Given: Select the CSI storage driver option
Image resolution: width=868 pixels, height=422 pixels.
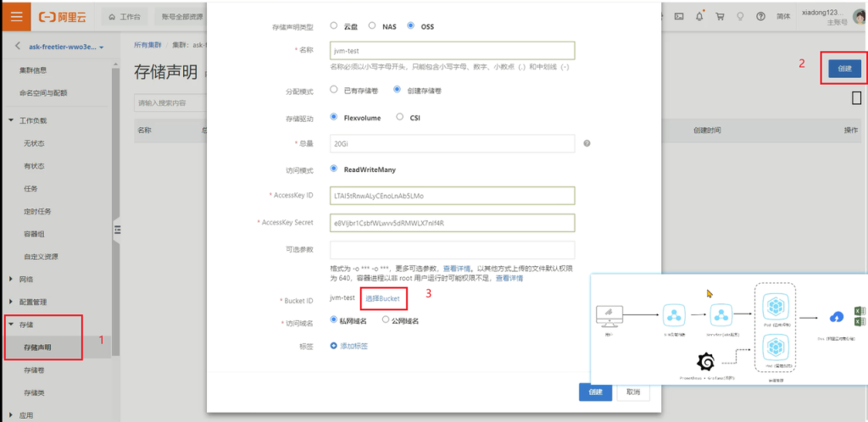Looking at the screenshot, I should tap(400, 117).
